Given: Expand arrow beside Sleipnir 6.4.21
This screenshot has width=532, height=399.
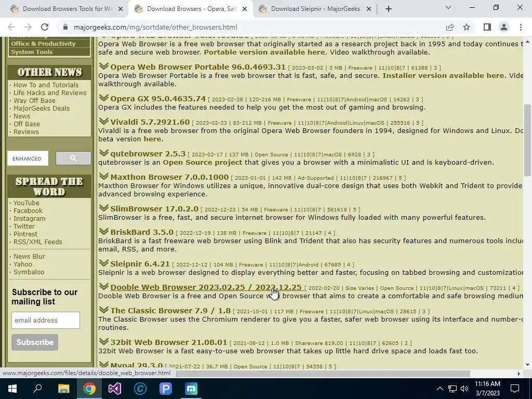Looking at the screenshot, I should coord(103,262).
